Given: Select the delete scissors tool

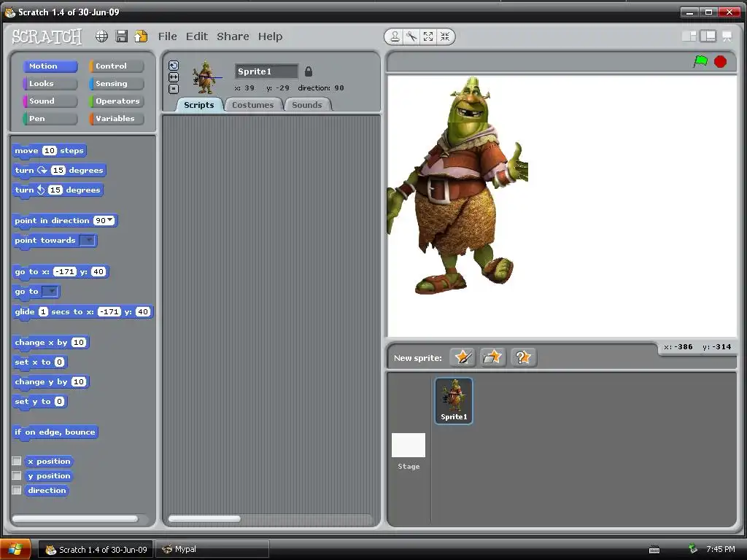Looking at the screenshot, I should coord(411,36).
